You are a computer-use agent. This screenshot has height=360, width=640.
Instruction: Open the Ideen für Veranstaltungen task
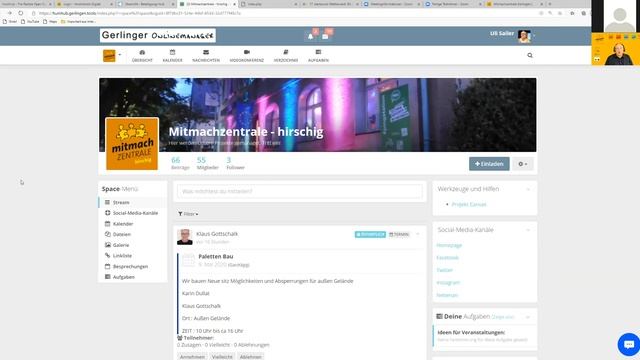pos(471,332)
